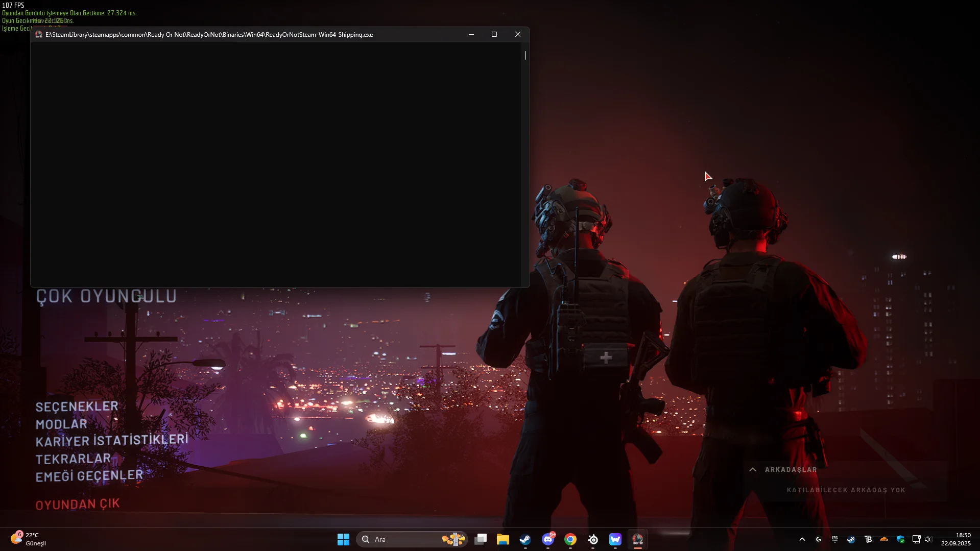Open the weather widget showing 22°C
Screen dimensions: 980x551
[29, 539]
